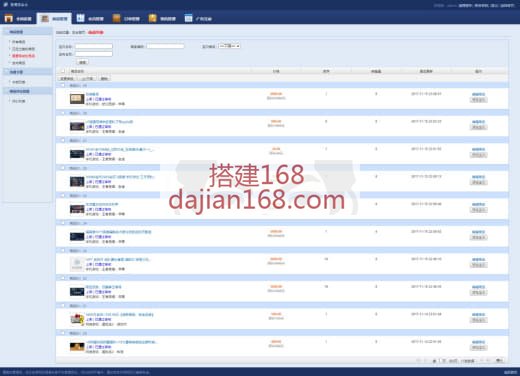The image size is (520, 376).
Task: Collapse the first left sidebar section header
Action: 27,32
